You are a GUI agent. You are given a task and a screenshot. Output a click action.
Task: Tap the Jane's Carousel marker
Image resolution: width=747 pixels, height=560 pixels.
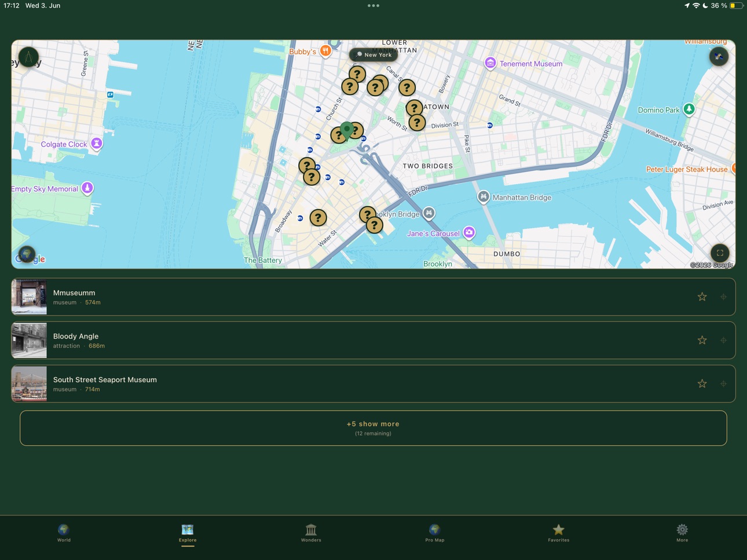point(469,233)
